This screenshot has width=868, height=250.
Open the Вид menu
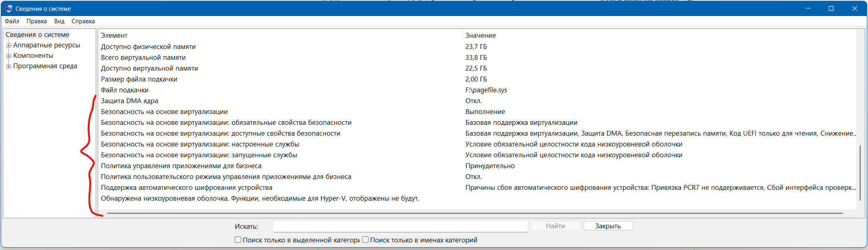59,21
